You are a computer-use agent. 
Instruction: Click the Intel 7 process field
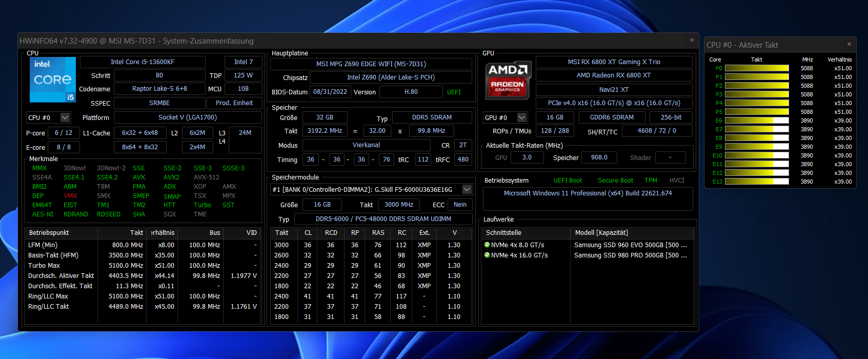coord(244,62)
